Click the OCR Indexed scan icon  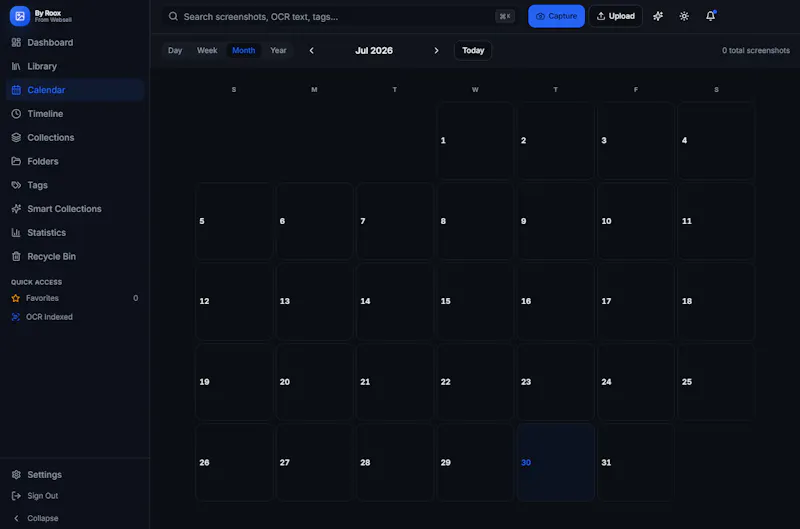[16, 317]
